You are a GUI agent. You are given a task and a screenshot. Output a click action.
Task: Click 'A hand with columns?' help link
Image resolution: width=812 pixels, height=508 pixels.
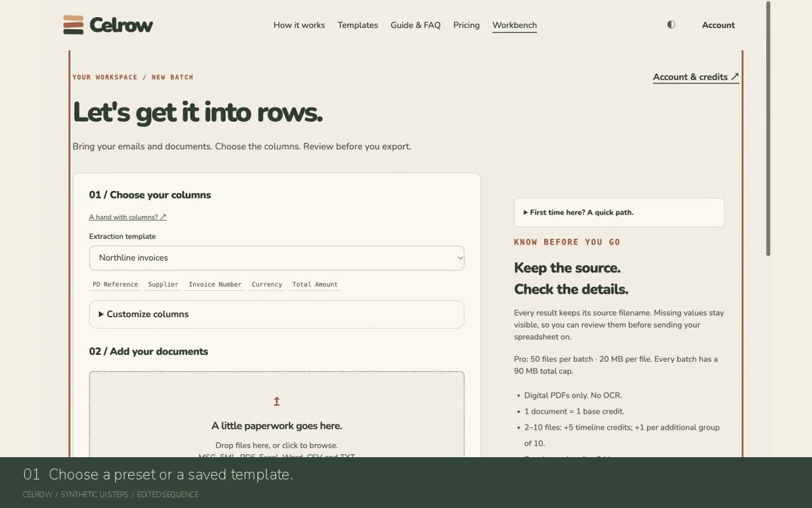click(x=128, y=217)
